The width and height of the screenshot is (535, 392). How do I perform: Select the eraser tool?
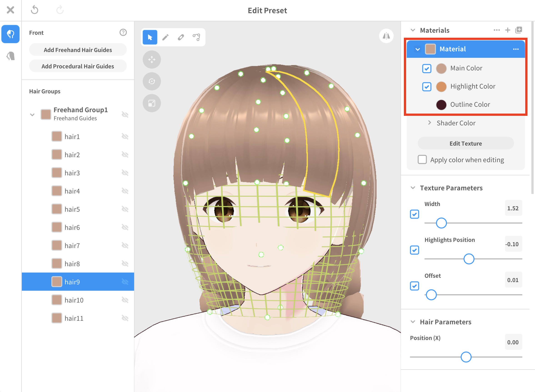pos(181,37)
